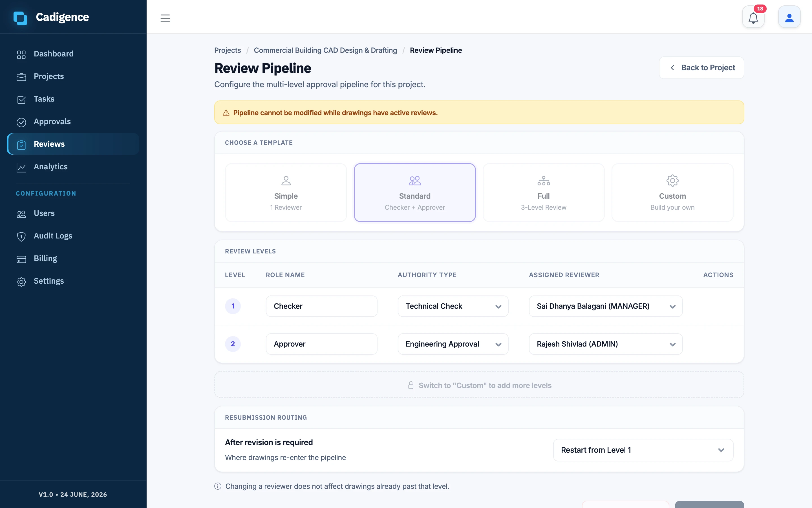Click the lock icon beside Switch to Custom
Viewport: 812px width, 508px height.
(x=411, y=385)
